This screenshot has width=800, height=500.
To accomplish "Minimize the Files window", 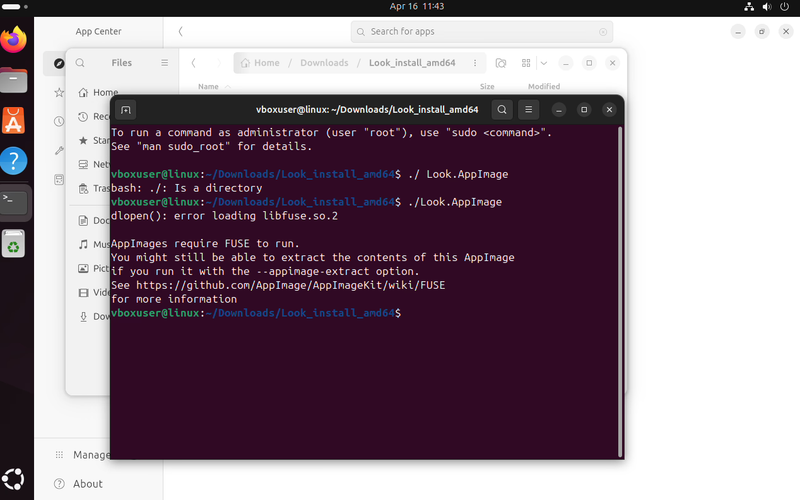I will (565, 63).
